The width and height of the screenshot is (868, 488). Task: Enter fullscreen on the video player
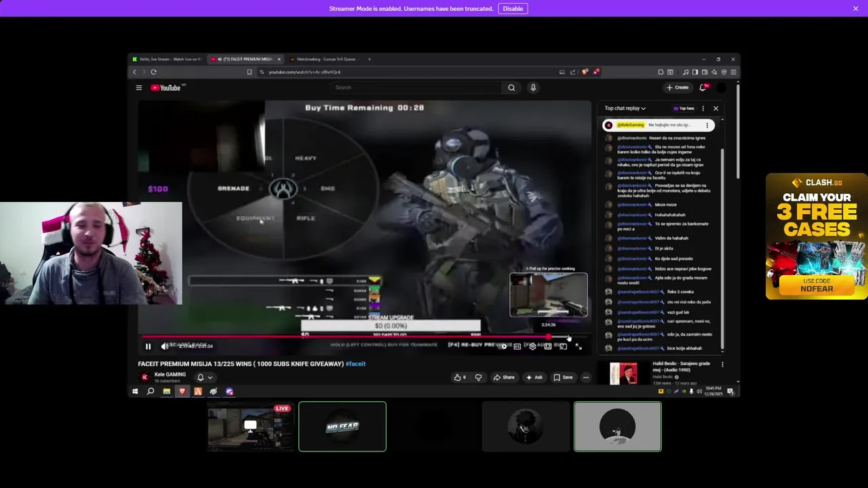578,346
